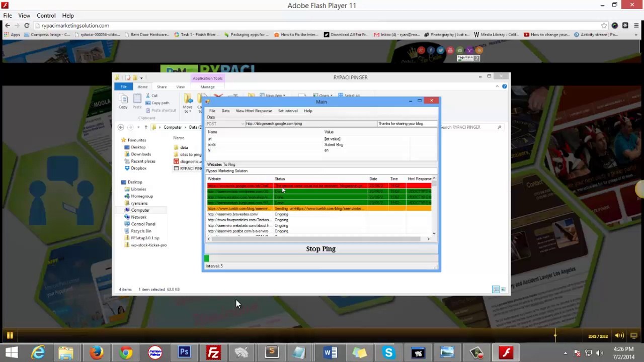Select the fourparticles.com row
This screenshot has height=362, width=644.
[x=319, y=220]
